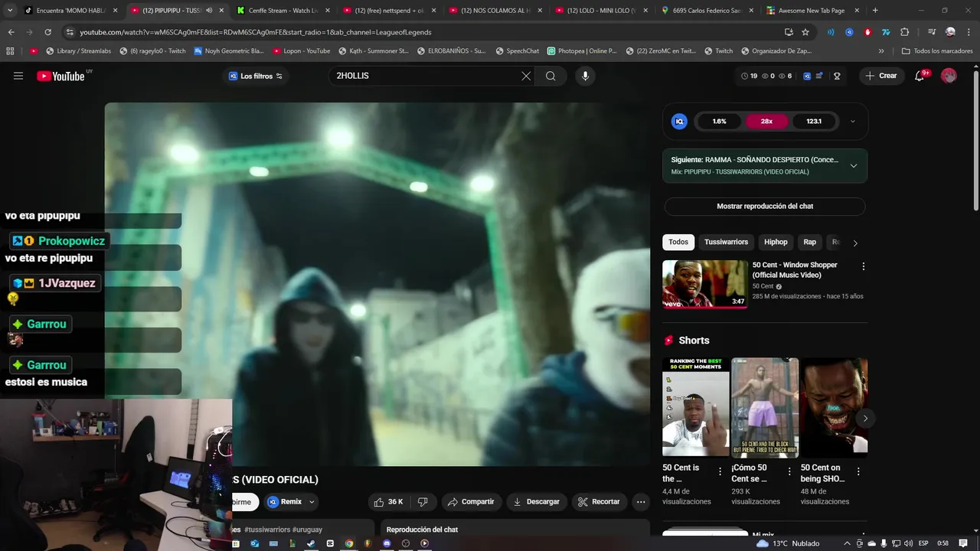
Task: Open Todos los marcadores folder
Action: point(937,51)
